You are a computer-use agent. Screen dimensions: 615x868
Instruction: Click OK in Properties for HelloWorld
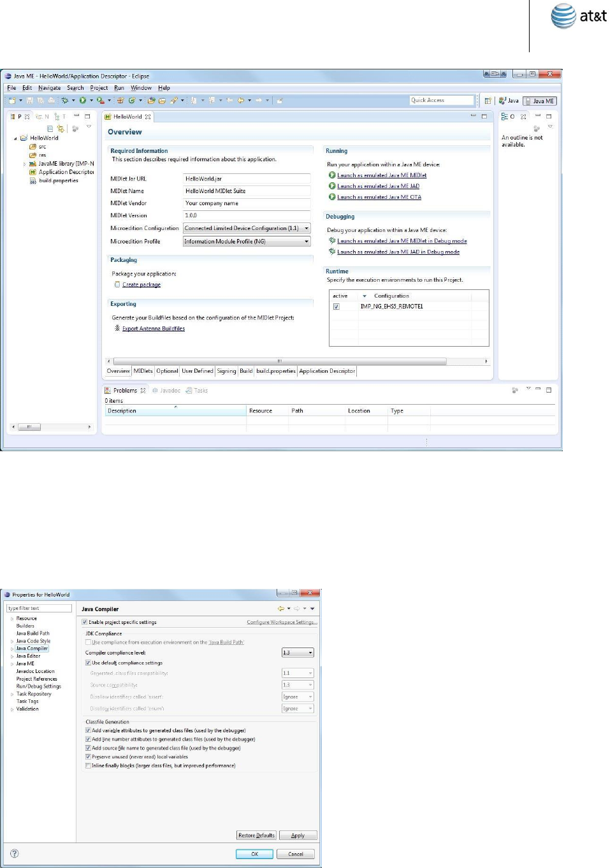(254, 854)
